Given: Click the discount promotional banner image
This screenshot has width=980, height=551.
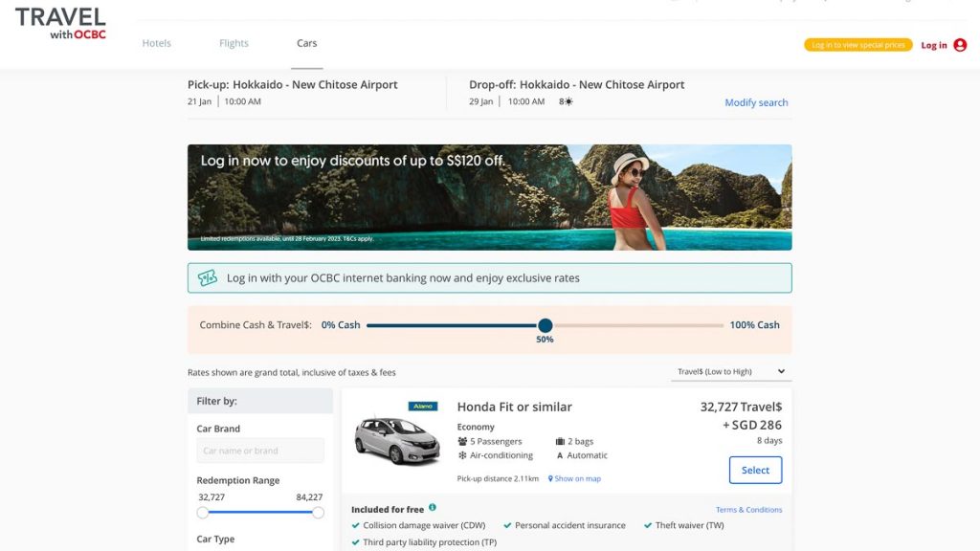Looking at the screenshot, I should [489, 197].
